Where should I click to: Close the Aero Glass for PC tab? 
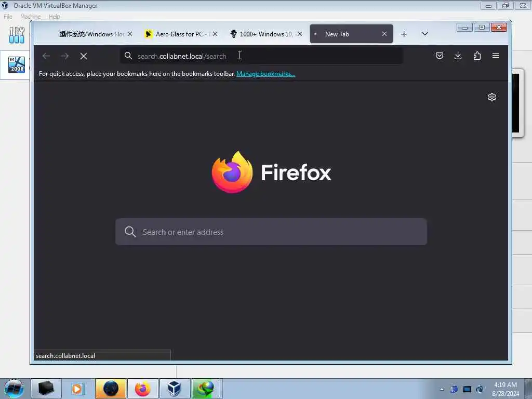coord(215,34)
